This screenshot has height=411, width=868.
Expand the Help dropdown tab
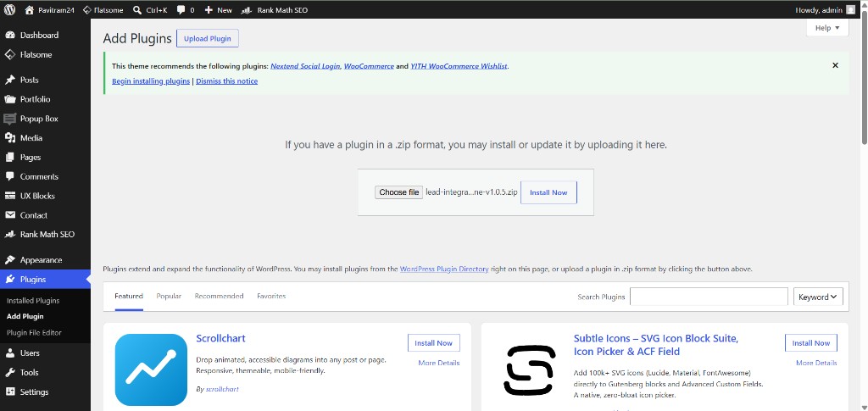(x=827, y=28)
